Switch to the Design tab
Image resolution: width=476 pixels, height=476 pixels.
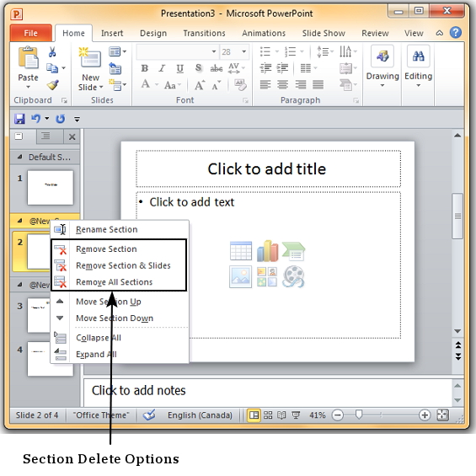153,33
